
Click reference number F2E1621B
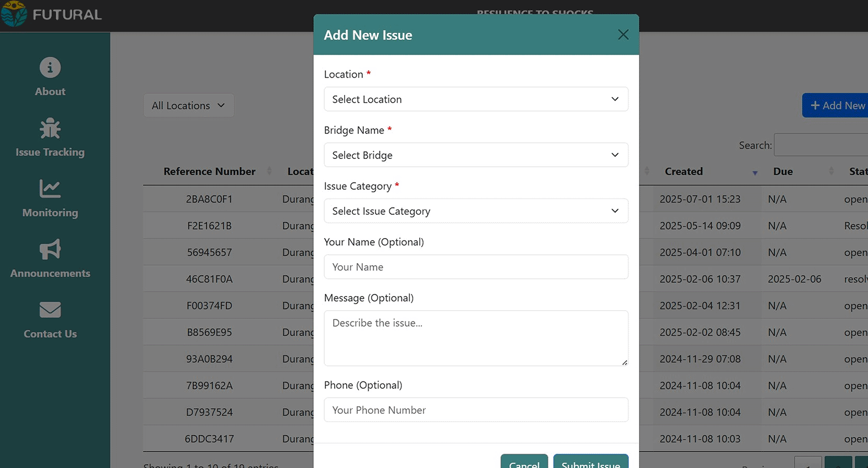click(x=209, y=226)
